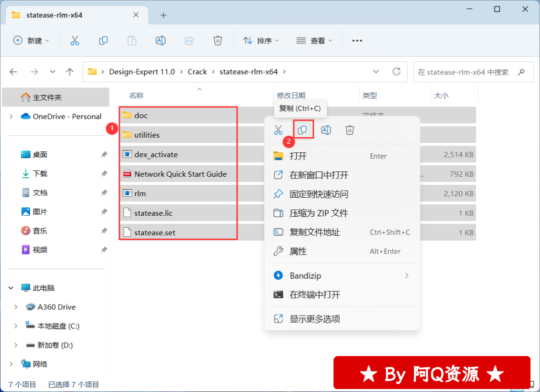Viewport: 540px width, 392px height.
Task: Click the Crack breadcrumb in address bar
Action: coord(197,72)
